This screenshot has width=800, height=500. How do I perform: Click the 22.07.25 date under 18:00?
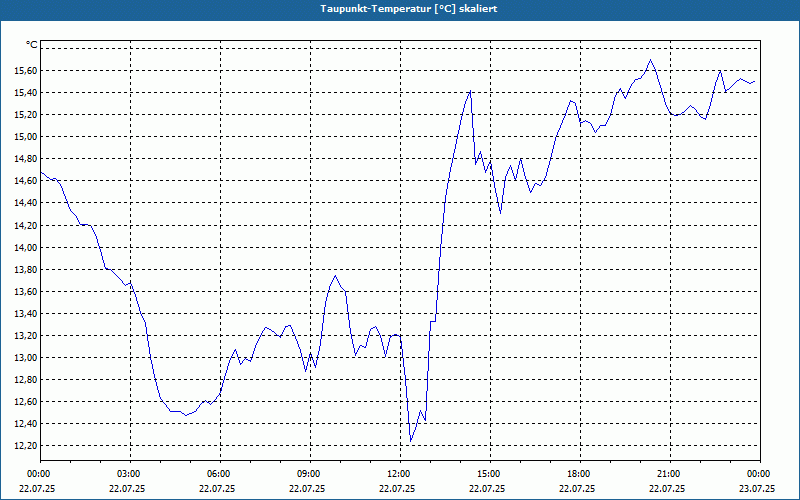[578, 488]
